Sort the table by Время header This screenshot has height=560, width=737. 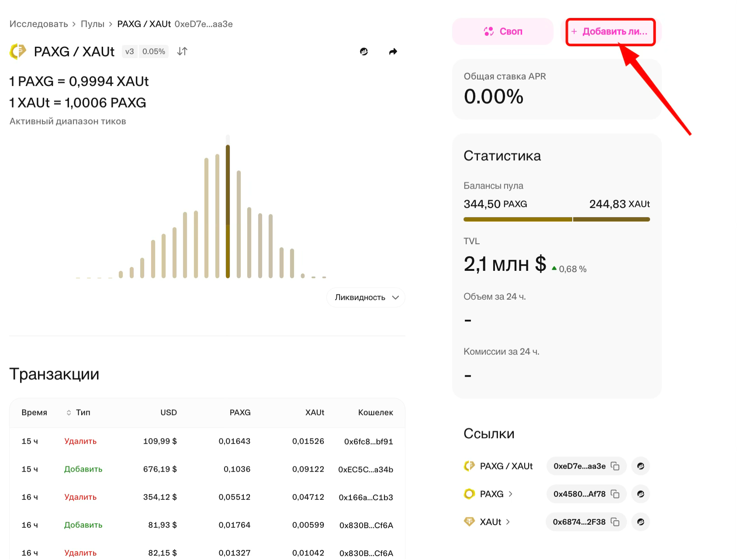[34, 412]
